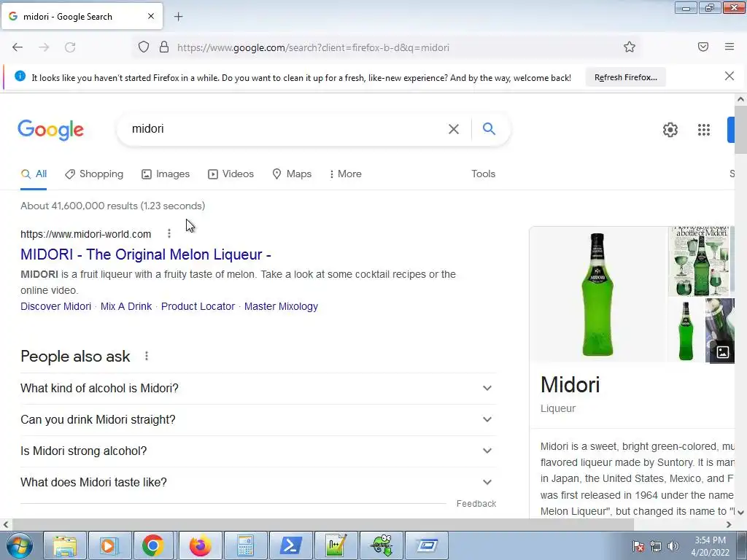Open three-dot menu next to midori-world.com
Image resolution: width=747 pixels, height=560 pixels.
169,234
